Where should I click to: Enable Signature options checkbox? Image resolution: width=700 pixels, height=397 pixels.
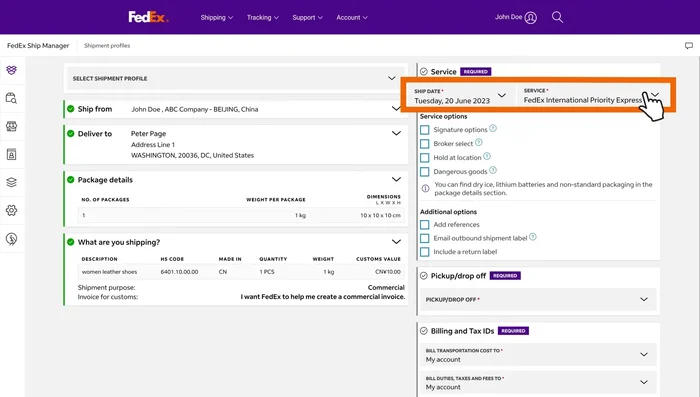click(x=425, y=130)
